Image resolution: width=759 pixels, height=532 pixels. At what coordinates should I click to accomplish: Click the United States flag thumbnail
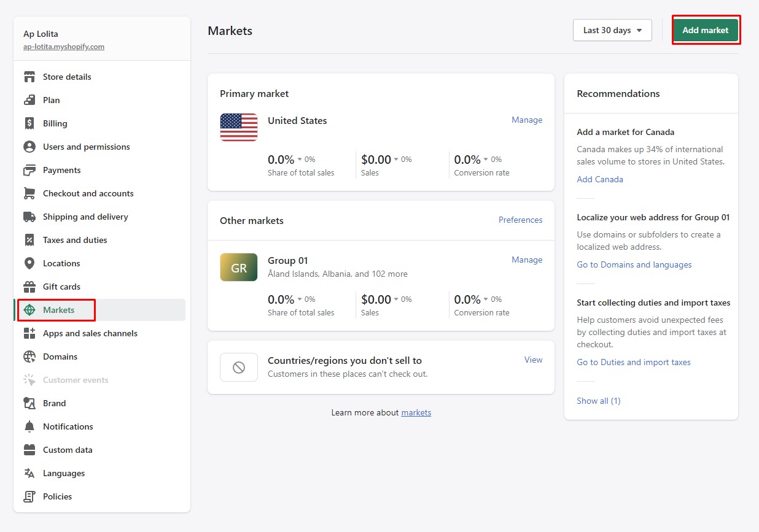coord(239,128)
